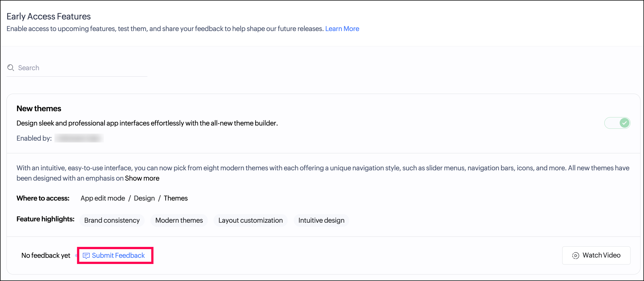Select the Layout customization highlight tag
Screen dimensions: 644x281
coord(250,220)
